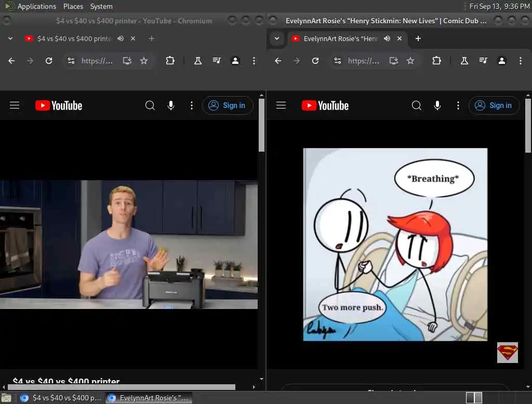Open YouTube guide hamburger menu in right window

coord(281,105)
